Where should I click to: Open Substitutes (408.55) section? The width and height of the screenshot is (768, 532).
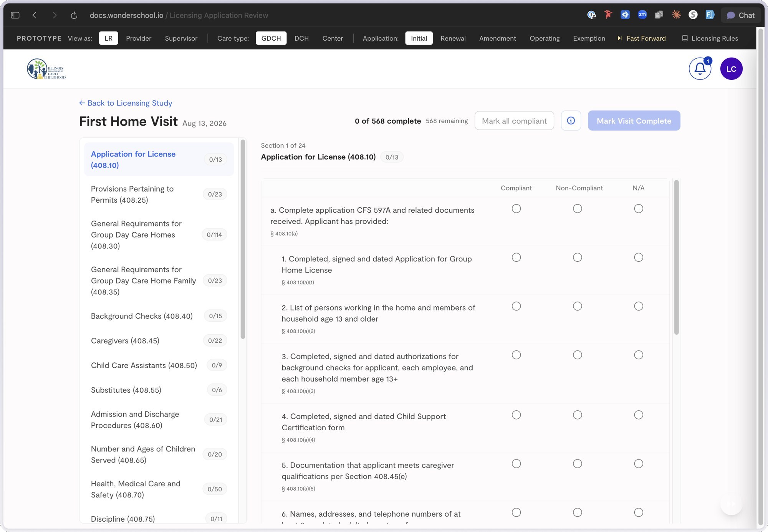tap(159, 390)
